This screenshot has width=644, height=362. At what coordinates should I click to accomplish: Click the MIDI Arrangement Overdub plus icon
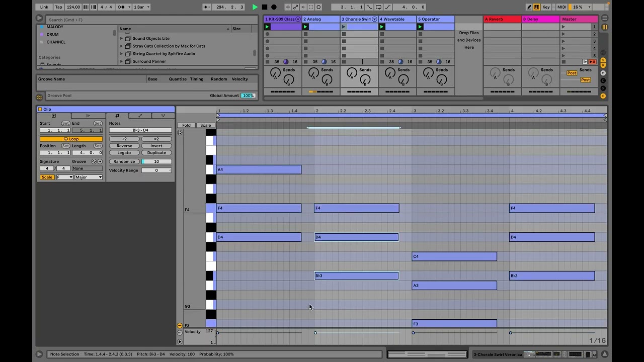[x=288, y=7]
